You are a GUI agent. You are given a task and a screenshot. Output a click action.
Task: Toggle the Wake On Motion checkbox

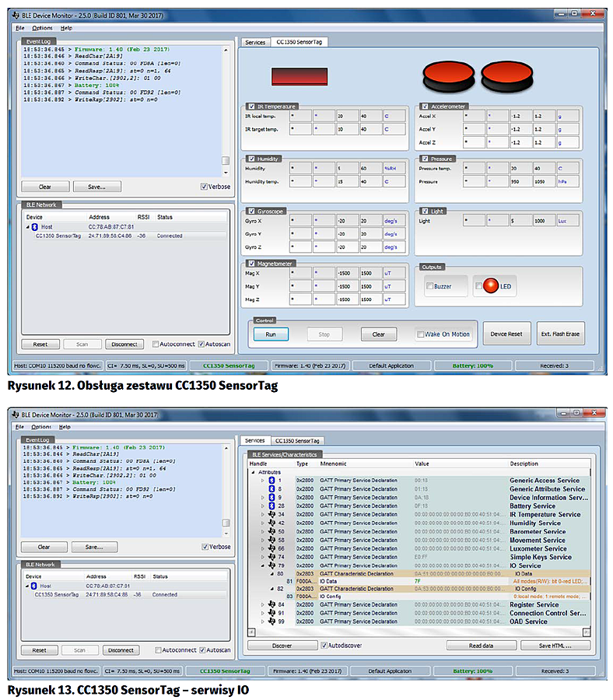point(421,334)
